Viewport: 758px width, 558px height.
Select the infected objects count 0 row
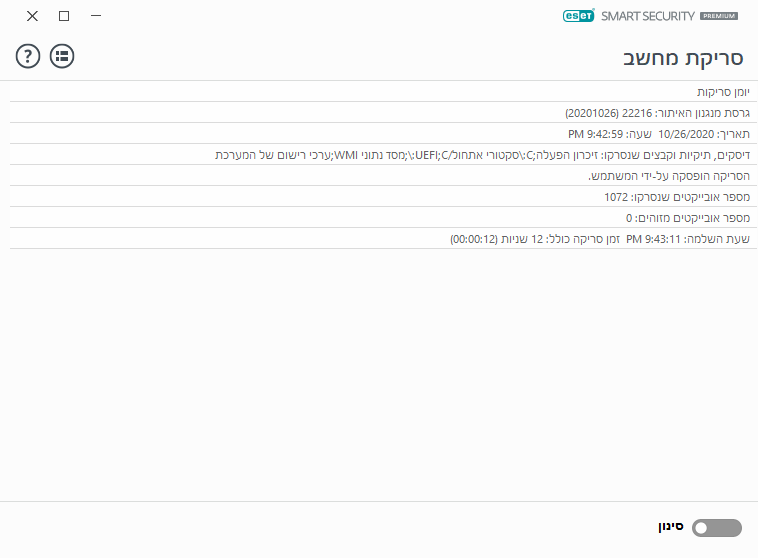click(x=383, y=218)
